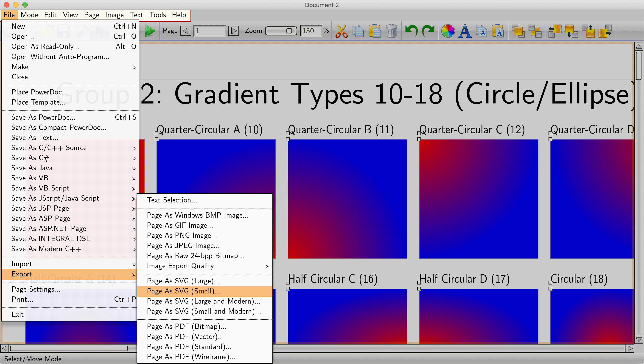The width and height of the screenshot is (644, 364).
Task: Adjust the Zoom slider
Action: click(281, 31)
